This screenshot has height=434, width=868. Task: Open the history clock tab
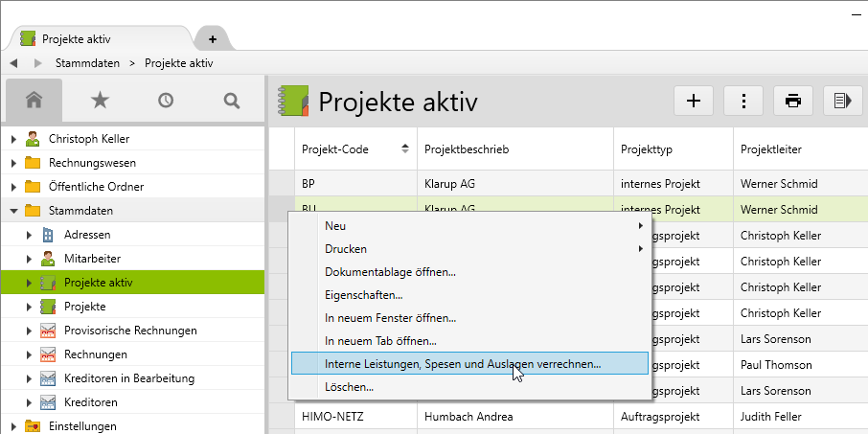[166, 100]
